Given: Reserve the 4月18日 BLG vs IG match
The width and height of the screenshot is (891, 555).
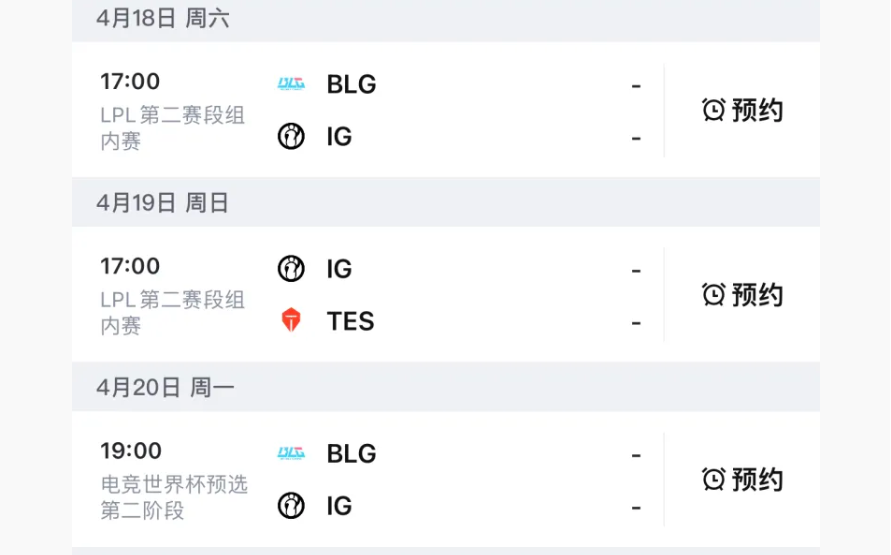Looking at the screenshot, I should click(x=743, y=110).
